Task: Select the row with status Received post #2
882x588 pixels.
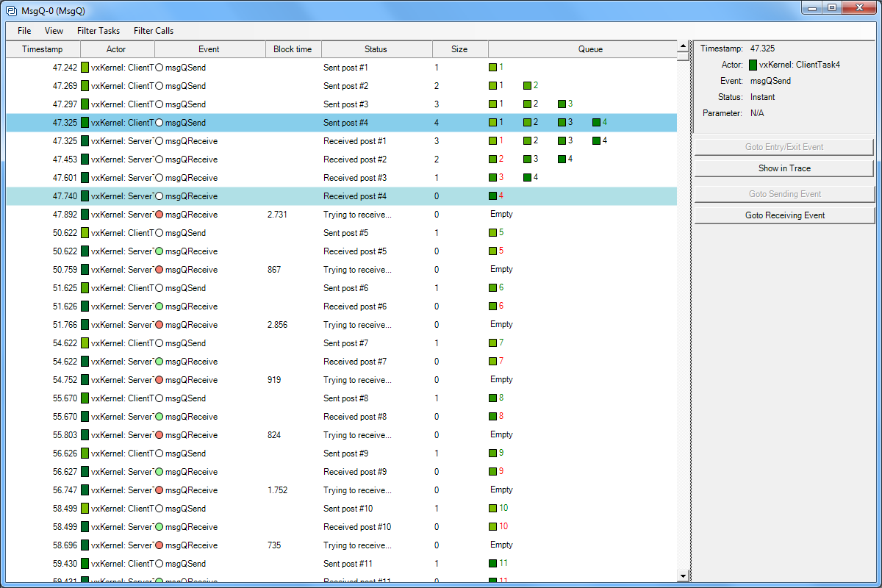Action: (x=342, y=159)
